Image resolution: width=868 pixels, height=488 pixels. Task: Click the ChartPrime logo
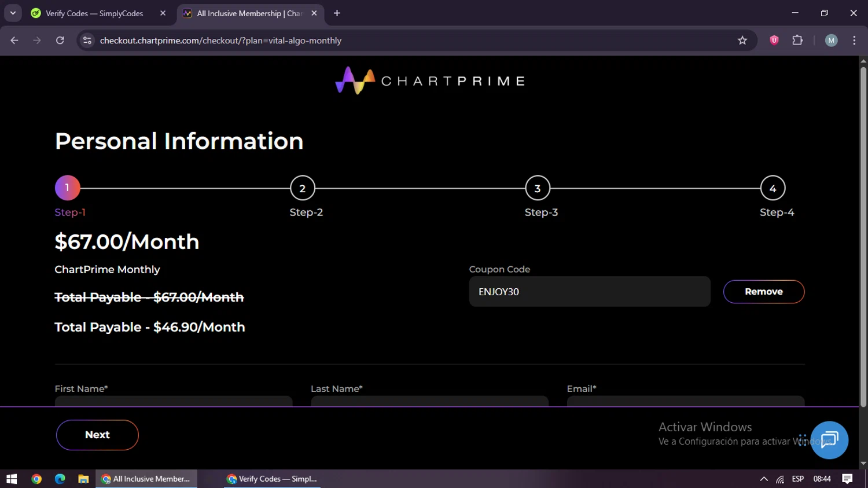coord(430,80)
